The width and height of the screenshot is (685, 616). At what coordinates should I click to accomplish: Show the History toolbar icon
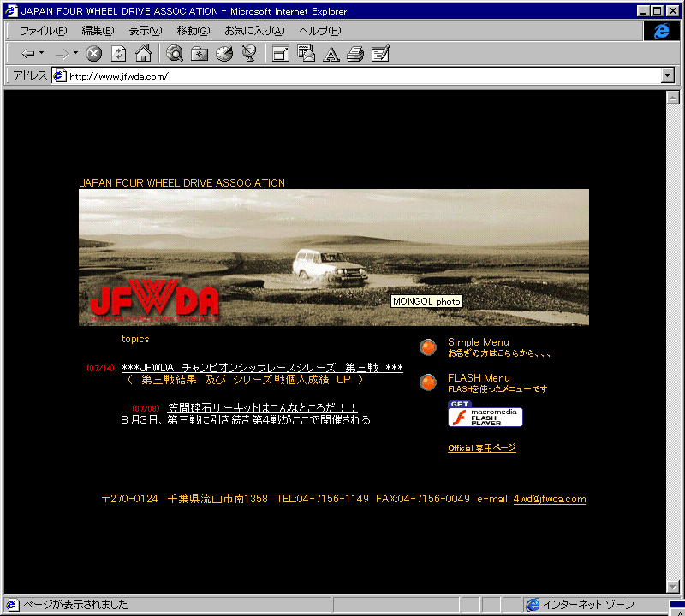pyautogui.click(x=224, y=53)
